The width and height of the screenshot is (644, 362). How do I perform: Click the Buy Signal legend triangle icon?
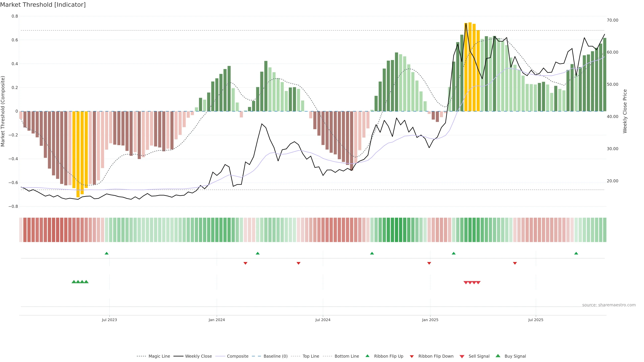498,356
